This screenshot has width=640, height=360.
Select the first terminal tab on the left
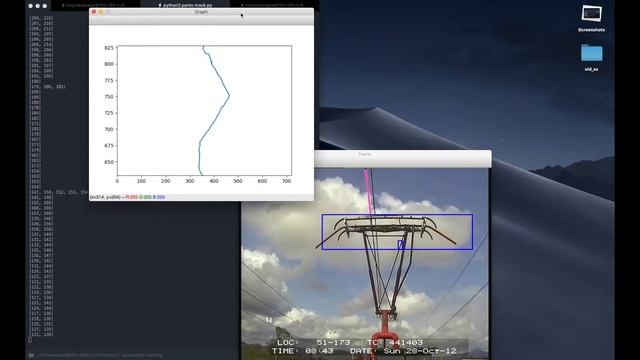pyautogui.click(x=96, y=5)
